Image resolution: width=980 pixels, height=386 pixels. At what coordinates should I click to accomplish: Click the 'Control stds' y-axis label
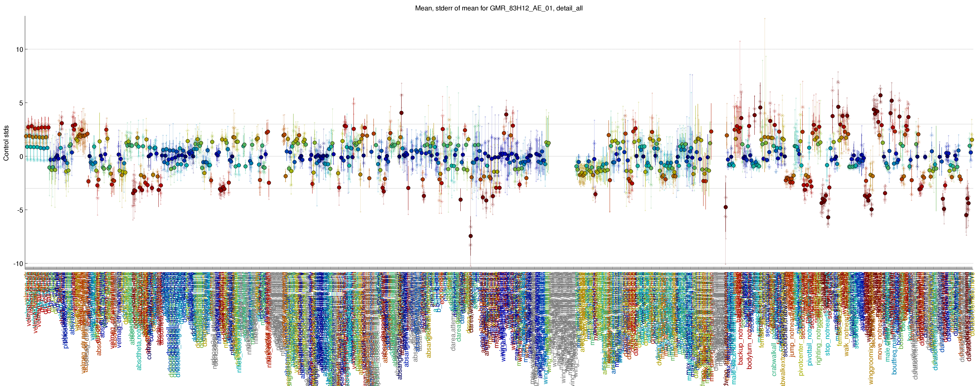6,143
